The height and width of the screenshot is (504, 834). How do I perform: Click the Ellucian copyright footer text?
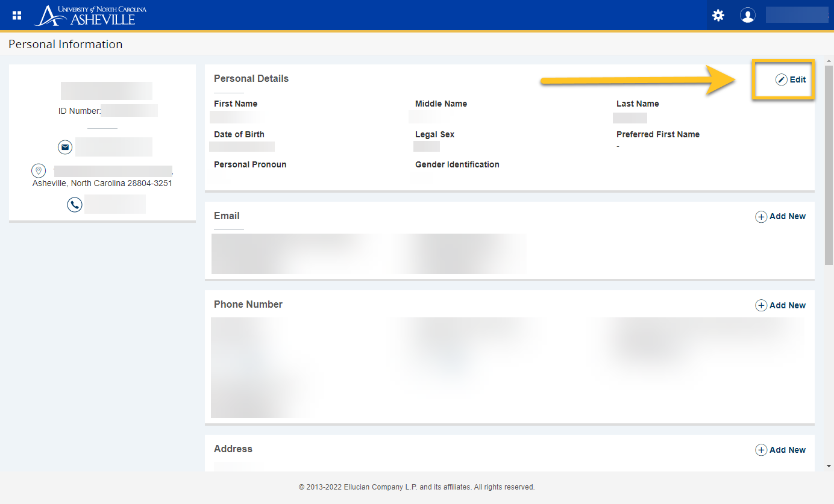416,487
